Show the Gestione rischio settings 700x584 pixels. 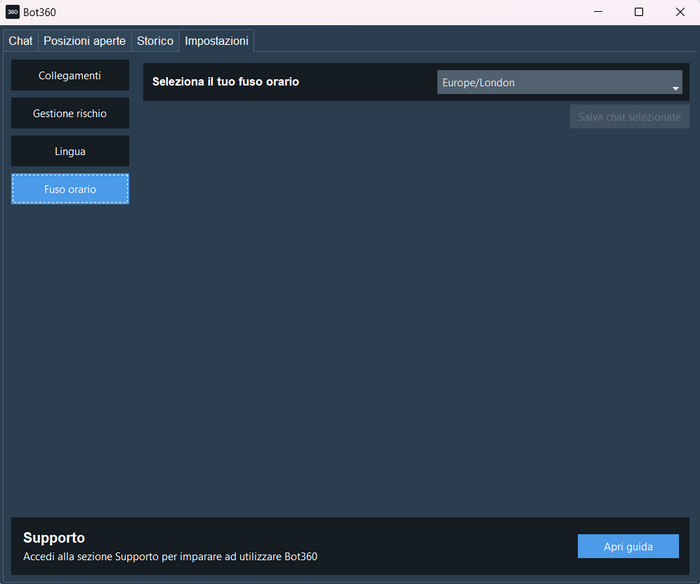pyautogui.click(x=70, y=114)
